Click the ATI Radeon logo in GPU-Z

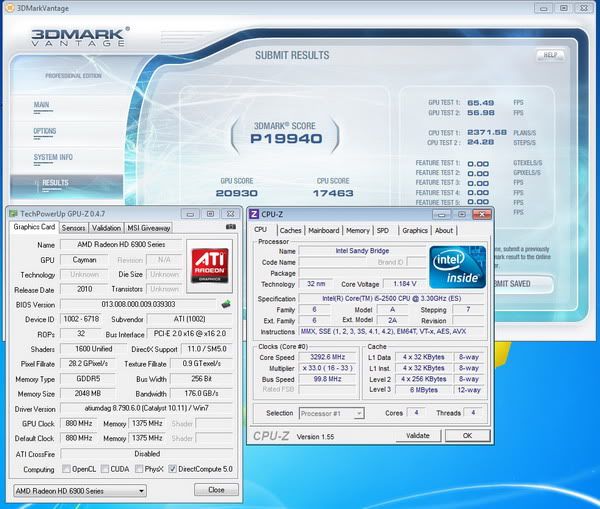pos(209,266)
